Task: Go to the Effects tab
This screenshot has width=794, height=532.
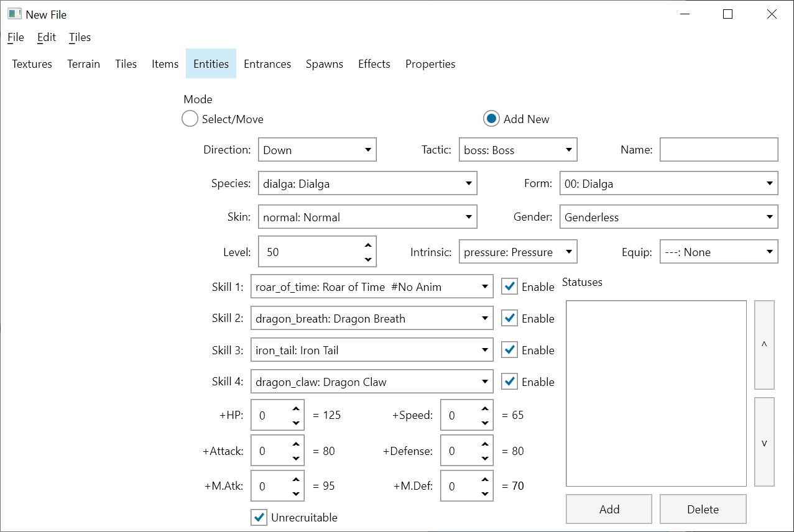Action: (374, 64)
